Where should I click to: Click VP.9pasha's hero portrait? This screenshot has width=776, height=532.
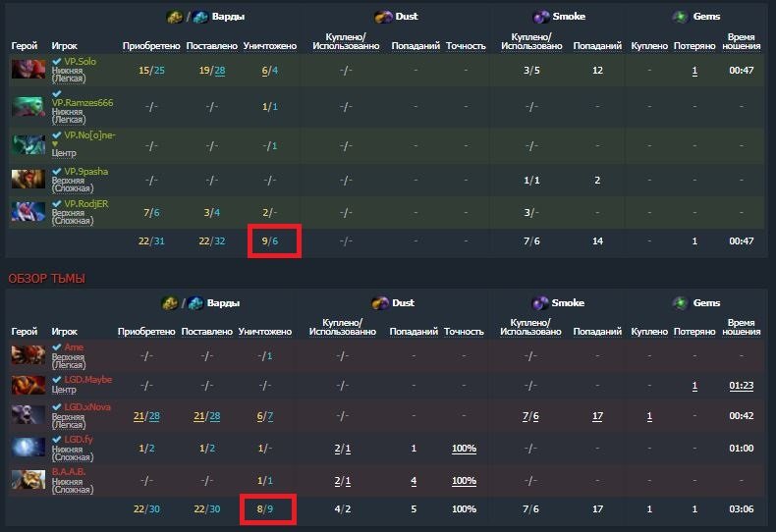click(28, 179)
